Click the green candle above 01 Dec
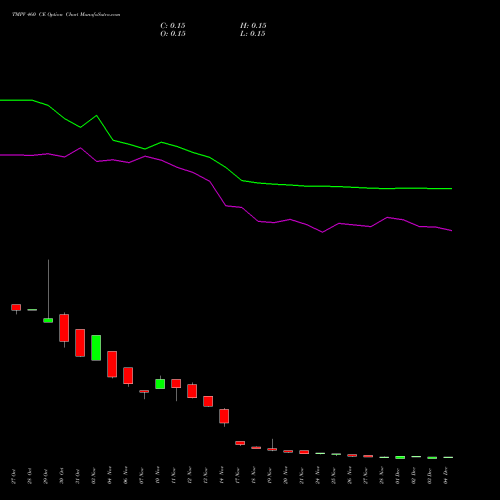 (x=400, y=457)
